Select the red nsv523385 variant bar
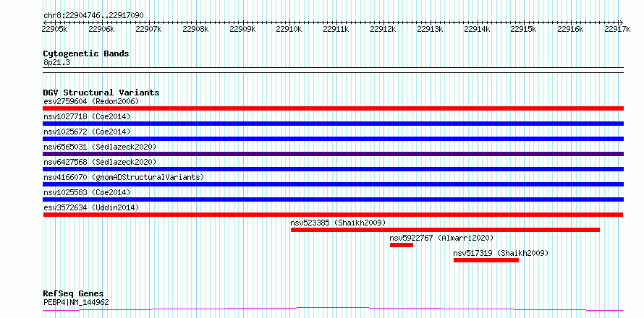This screenshot has width=644, height=318. click(445, 230)
